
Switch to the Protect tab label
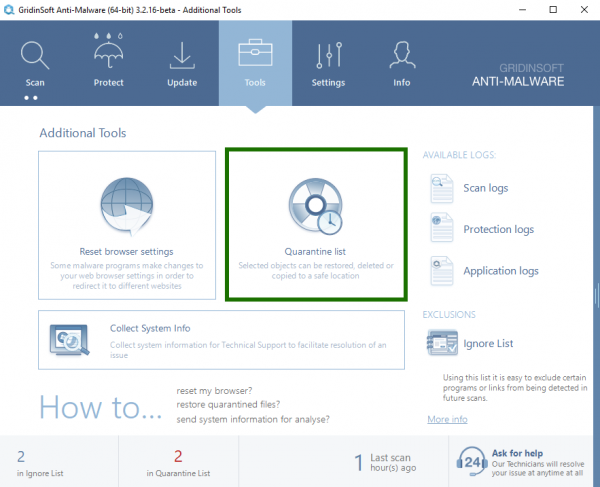click(x=109, y=83)
